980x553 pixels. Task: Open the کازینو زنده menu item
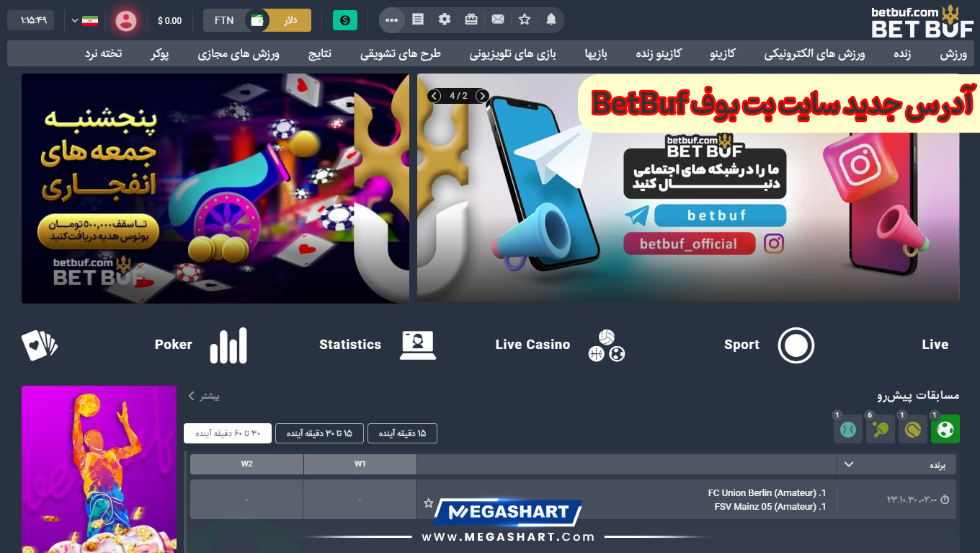658,54
